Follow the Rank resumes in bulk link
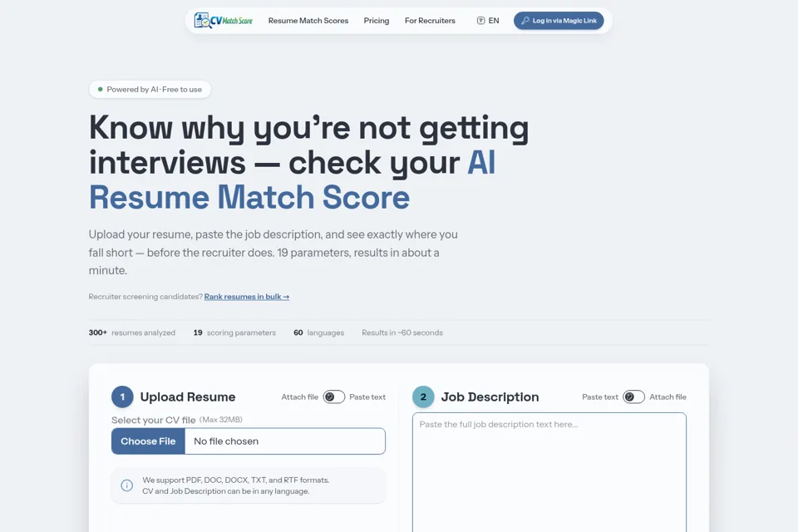798x532 pixels. coord(247,296)
